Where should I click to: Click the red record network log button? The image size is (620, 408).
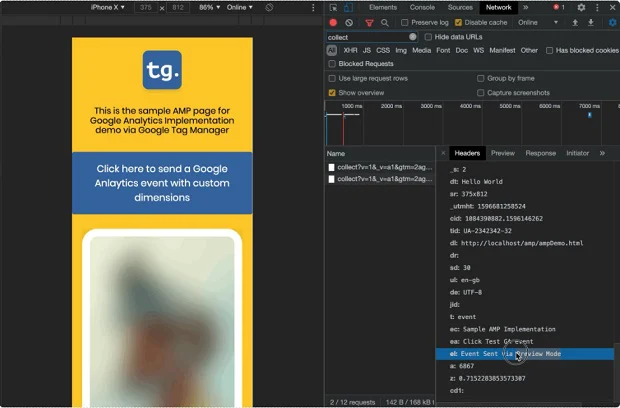tap(333, 23)
